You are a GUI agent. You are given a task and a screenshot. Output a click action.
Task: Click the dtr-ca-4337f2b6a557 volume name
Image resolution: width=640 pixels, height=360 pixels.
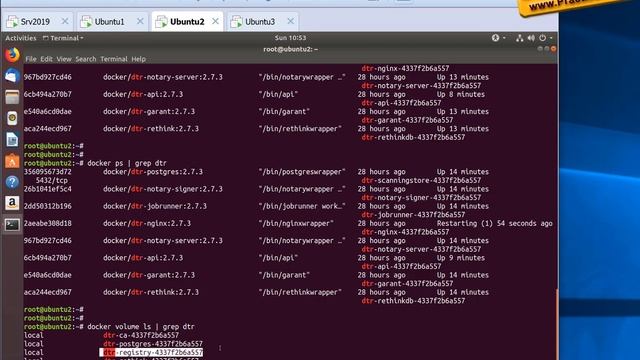pyautogui.click(x=141, y=335)
